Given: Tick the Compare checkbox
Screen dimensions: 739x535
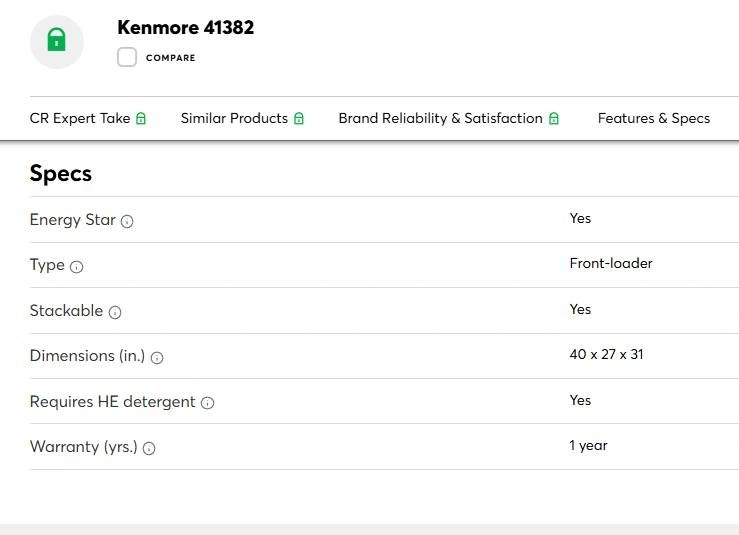Looking at the screenshot, I should pyautogui.click(x=127, y=57).
